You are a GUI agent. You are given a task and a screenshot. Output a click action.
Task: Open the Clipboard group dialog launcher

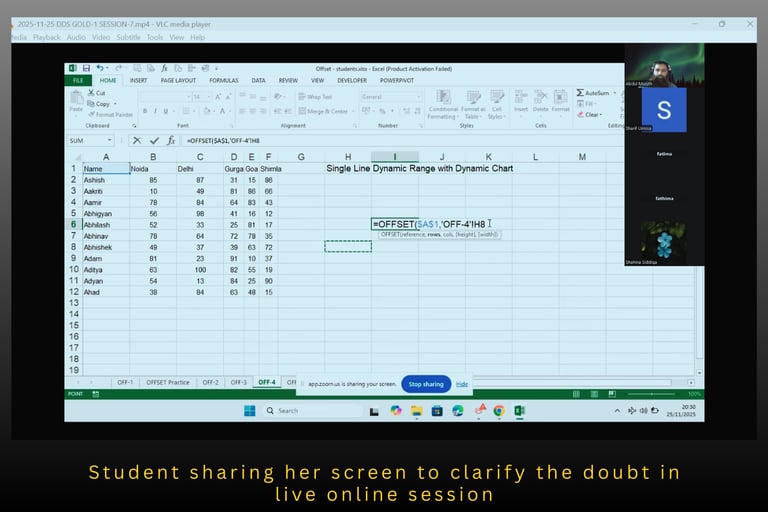click(134, 126)
